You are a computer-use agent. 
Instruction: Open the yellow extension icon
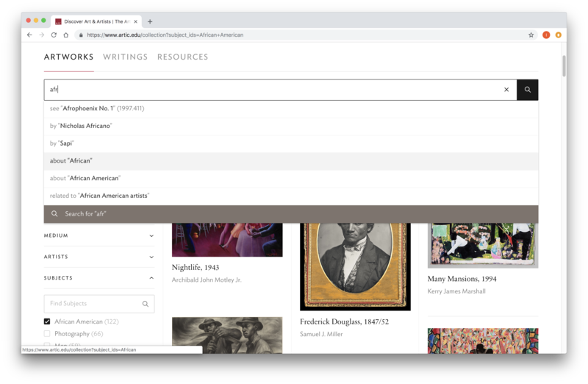tap(559, 35)
